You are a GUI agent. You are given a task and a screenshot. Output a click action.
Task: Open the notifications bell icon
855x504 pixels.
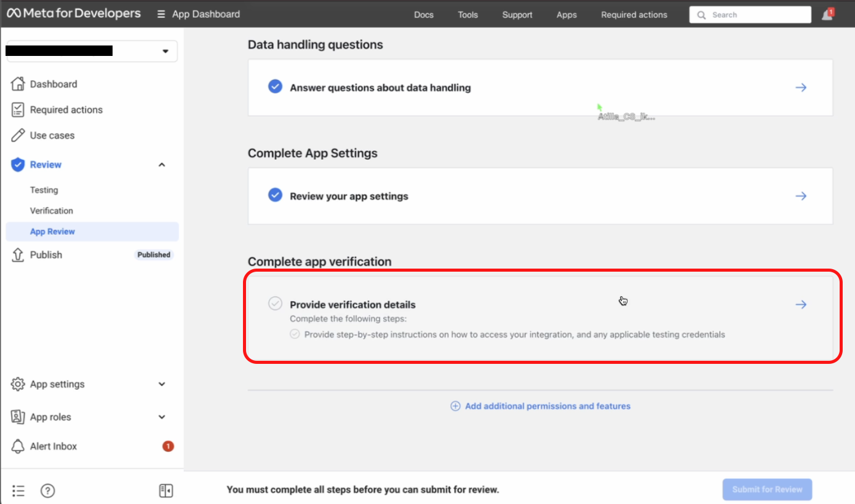tap(827, 15)
